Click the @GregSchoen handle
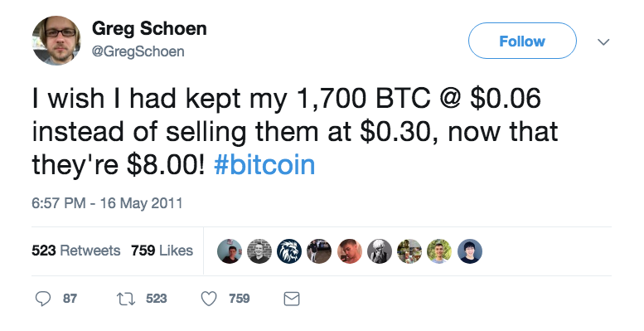 [x=138, y=51]
